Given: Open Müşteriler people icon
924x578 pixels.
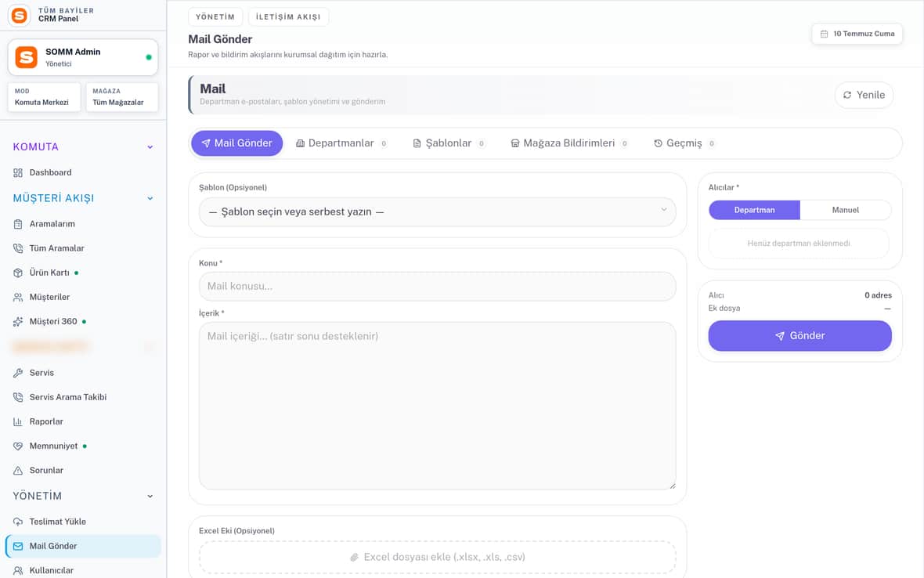Looking at the screenshot, I should tap(18, 298).
